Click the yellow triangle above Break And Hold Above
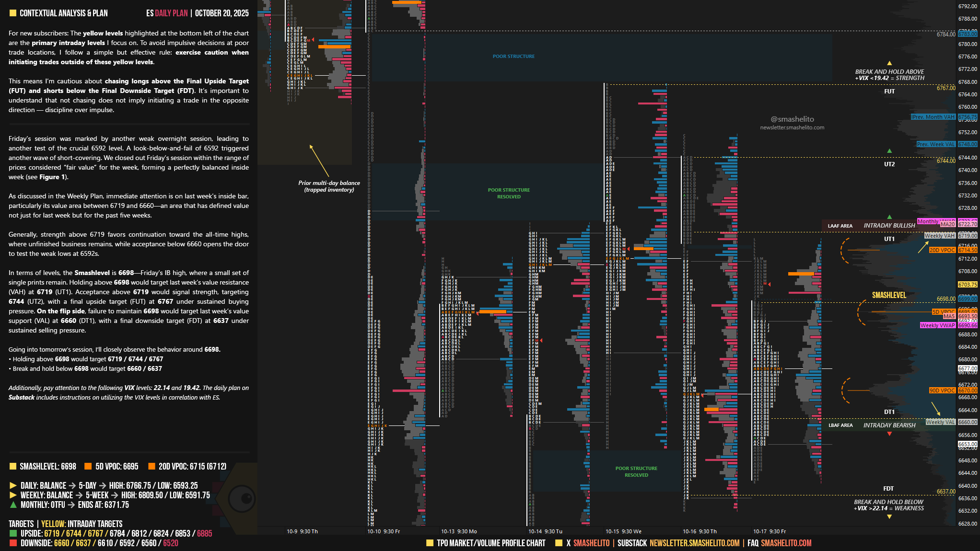 click(x=889, y=63)
